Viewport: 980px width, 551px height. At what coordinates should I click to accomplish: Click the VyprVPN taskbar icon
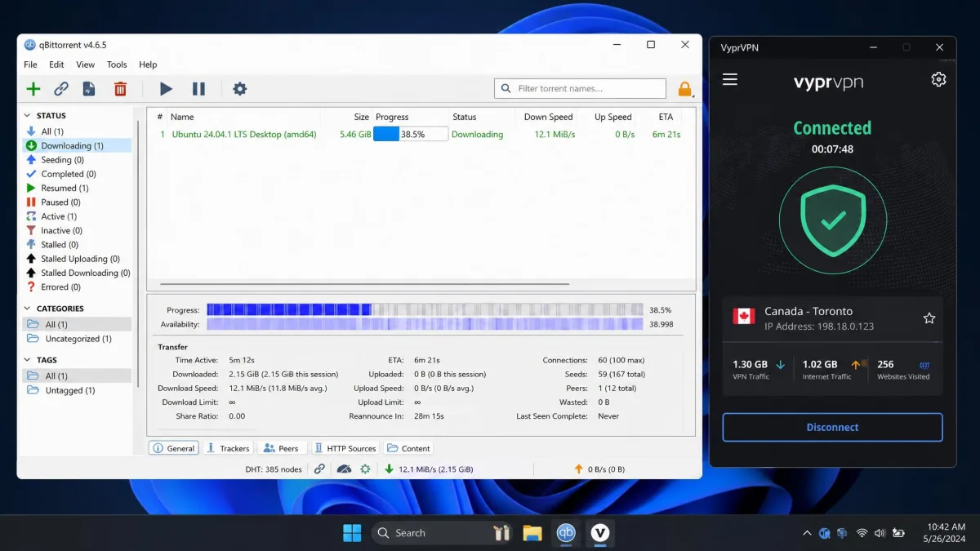(600, 533)
